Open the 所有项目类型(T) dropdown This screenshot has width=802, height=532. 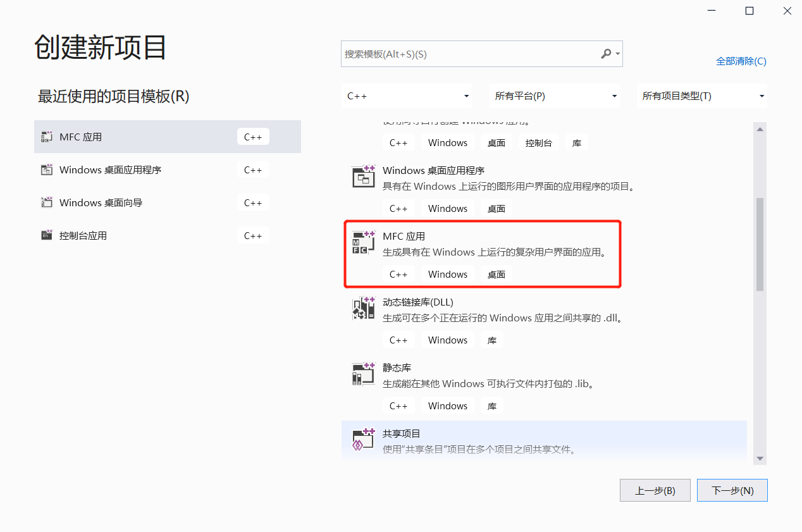coord(702,96)
